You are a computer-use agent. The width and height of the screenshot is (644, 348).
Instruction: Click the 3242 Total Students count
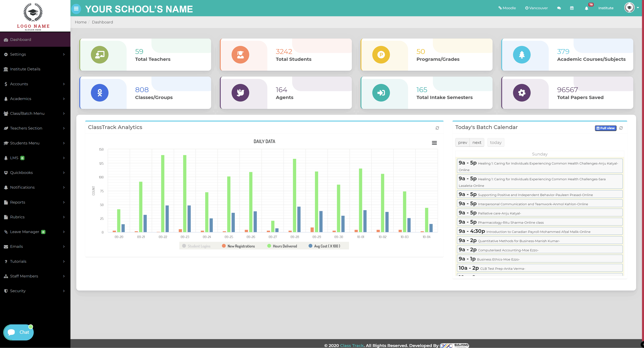(284, 51)
